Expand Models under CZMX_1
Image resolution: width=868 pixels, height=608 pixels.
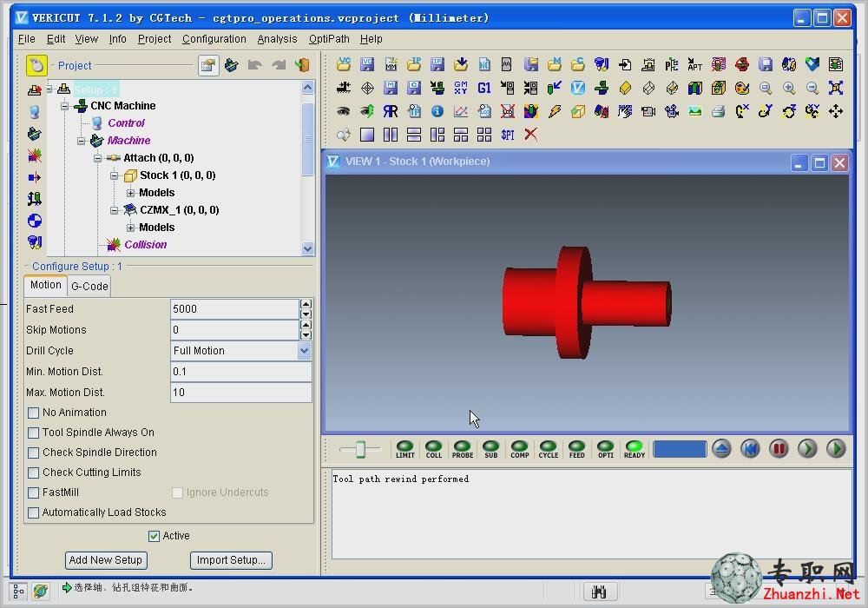pyautogui.click(x=131, y=228)
